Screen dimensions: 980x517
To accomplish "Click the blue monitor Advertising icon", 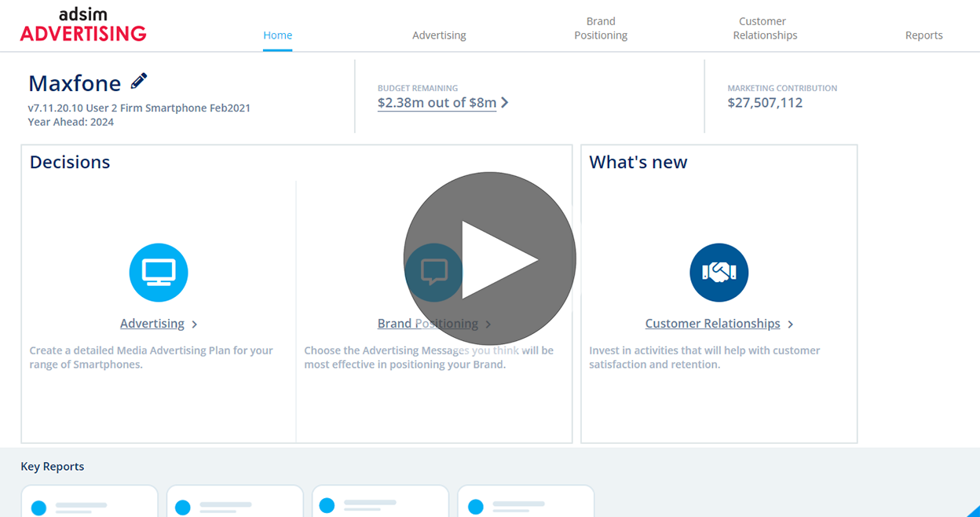I will coord(159,273).
